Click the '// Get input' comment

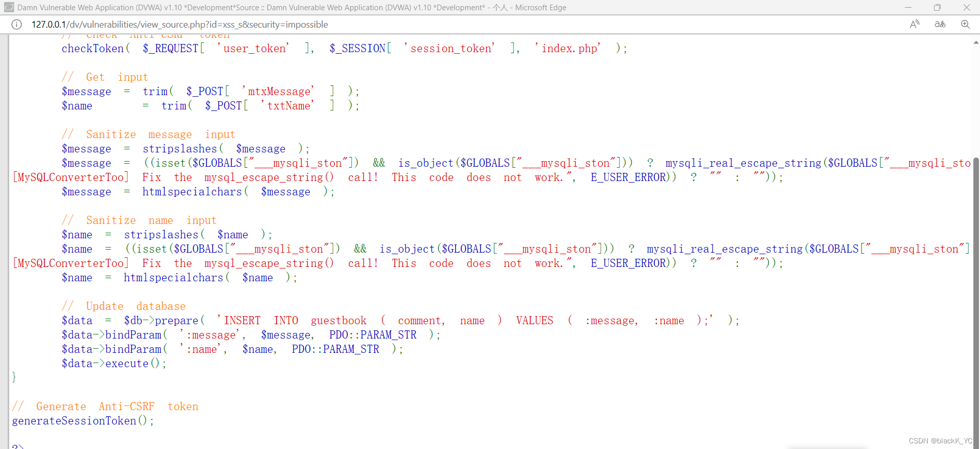105,77
